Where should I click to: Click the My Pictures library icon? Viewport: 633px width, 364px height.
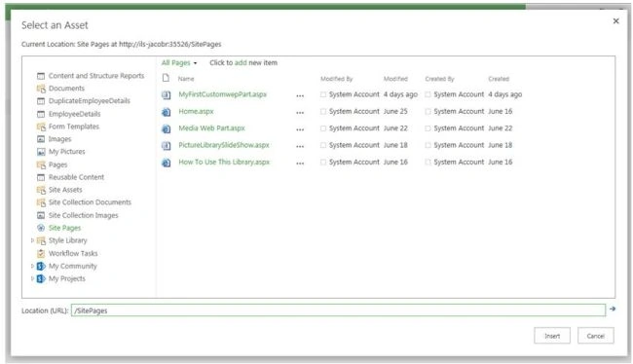point(41,152)
